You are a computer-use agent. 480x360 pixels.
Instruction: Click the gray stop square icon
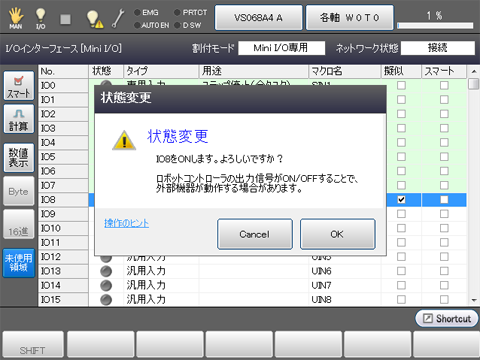tap(65, 19)
